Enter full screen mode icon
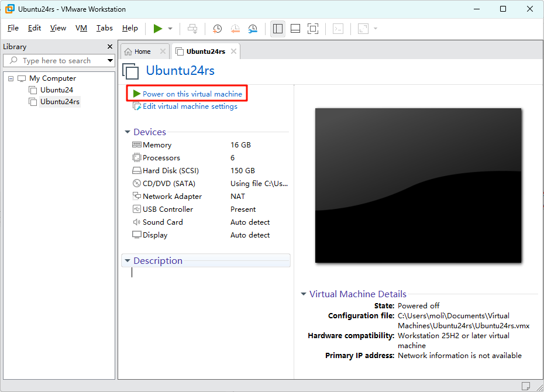The width and height of the screenshot is (544, 392). (313, 29)
